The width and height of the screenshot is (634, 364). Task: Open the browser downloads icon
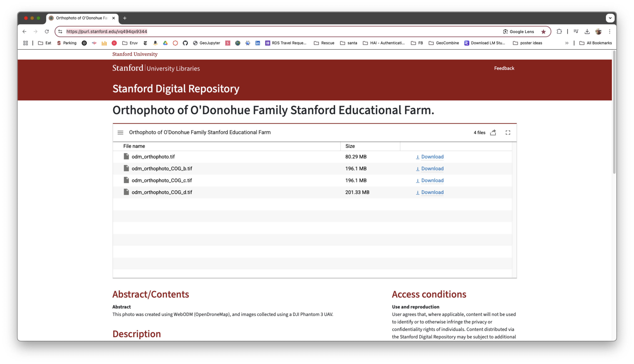coord(587,32)
